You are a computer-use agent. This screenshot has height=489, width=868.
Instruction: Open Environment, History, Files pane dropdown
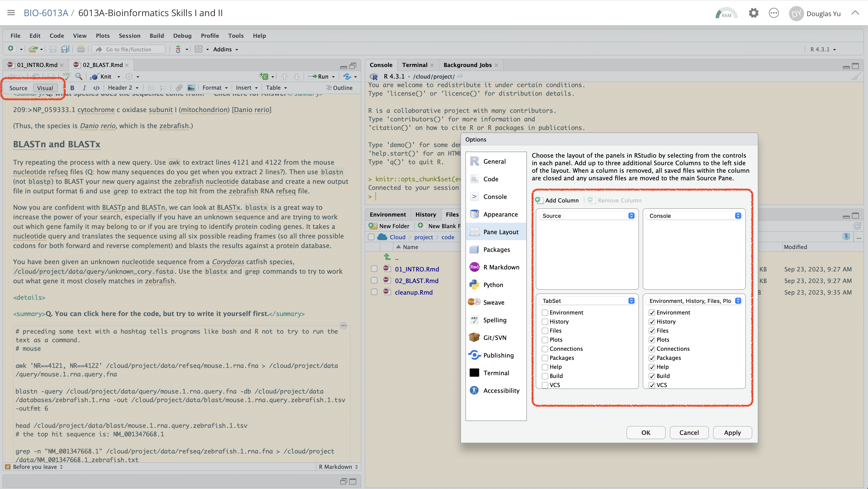pyautogui.click(x=694, y=301)
